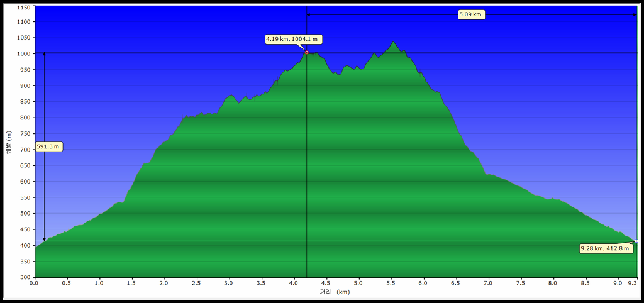The image size is (644, 303).
Task: Click the 5.09 km distance label
Action: click(x=472, y=15)
